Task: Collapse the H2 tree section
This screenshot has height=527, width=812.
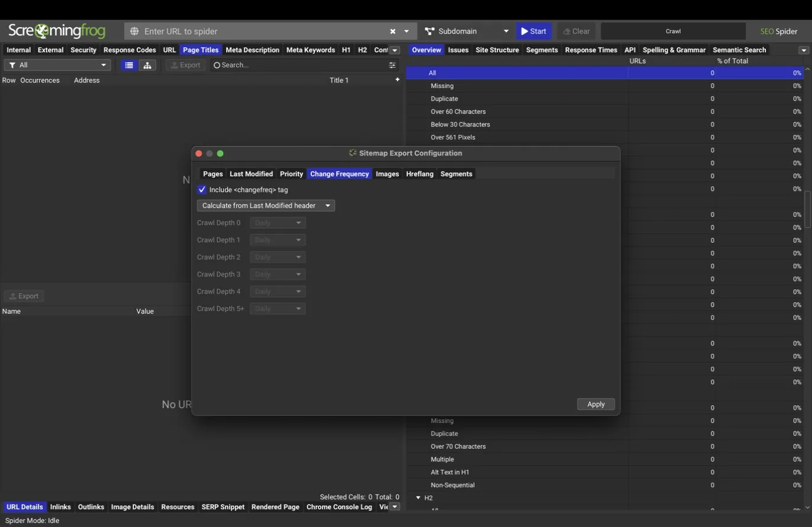Action: [x=418, y=498]
